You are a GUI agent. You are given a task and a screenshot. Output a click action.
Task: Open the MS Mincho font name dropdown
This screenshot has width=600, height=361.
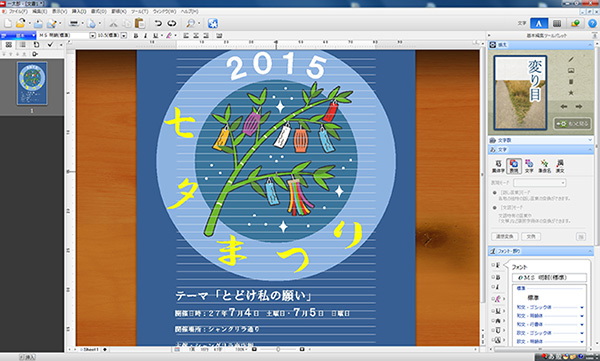point(92,36)
